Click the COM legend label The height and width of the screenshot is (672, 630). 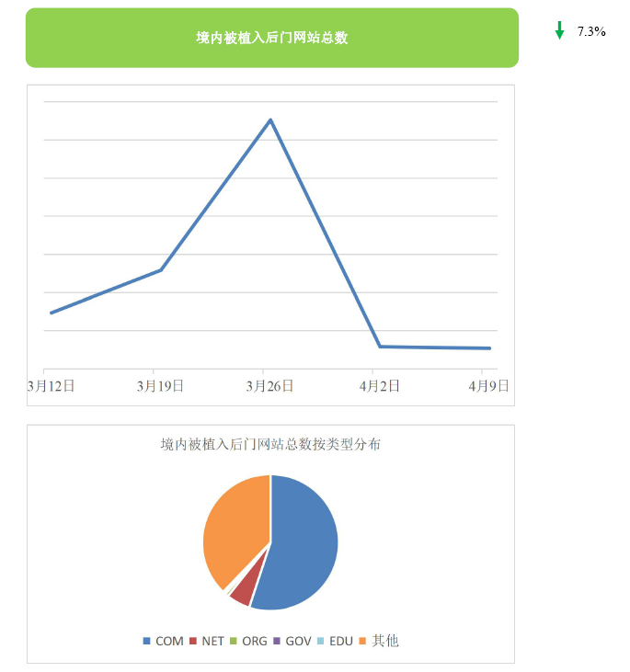pos(169,641)
